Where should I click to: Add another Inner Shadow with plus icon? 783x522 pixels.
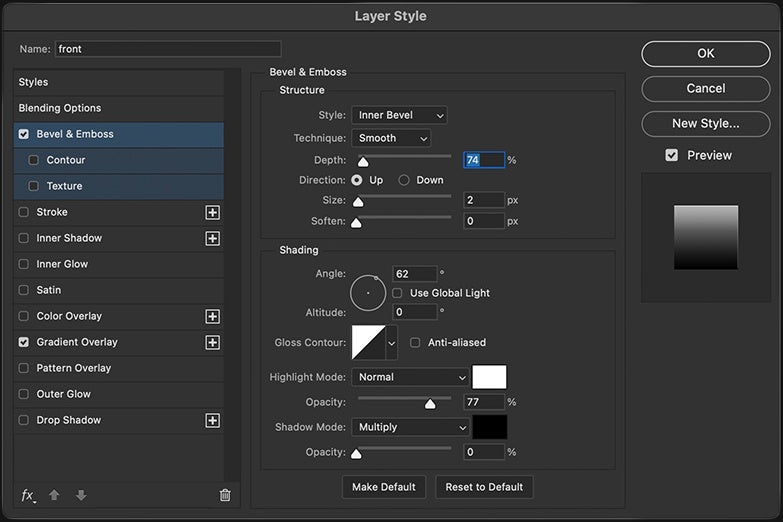[212, 238]
